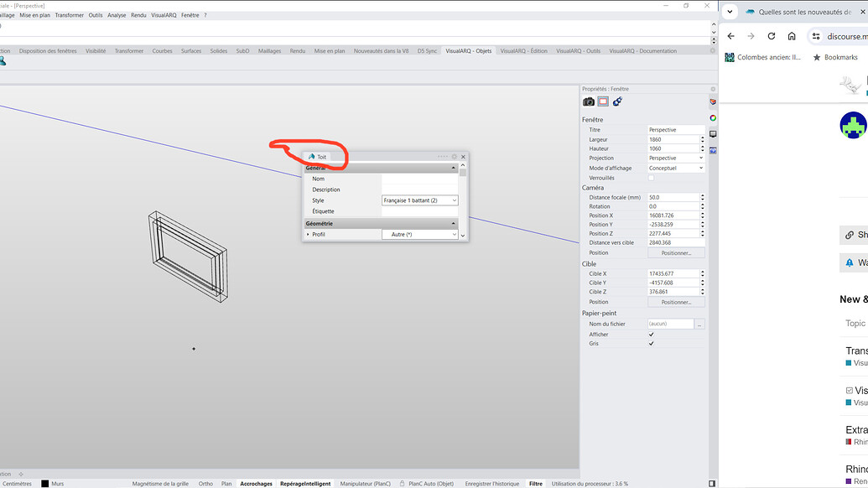Click the Murs layer color swatch in status bar
The width and height of the screenshot is (868, 488).
click(44, 484)
